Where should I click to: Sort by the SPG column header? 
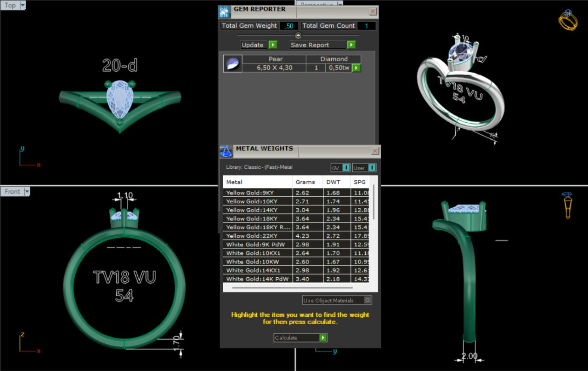pos(360,182)
